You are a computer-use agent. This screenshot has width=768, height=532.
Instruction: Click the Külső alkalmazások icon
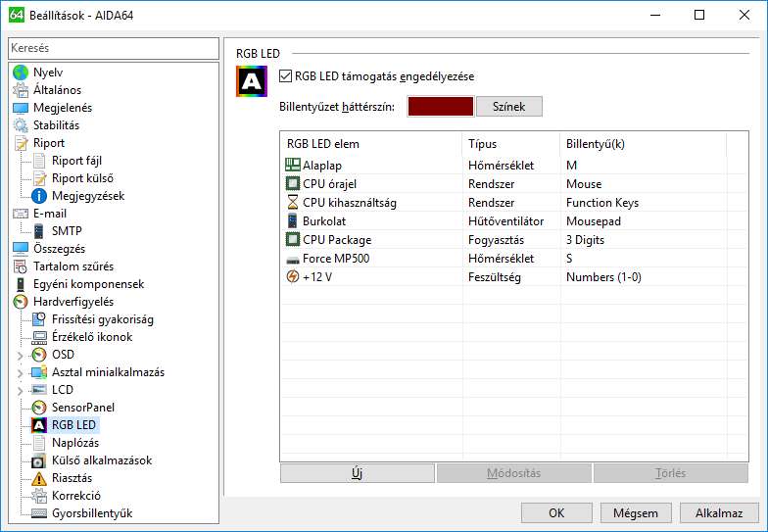tap(39, 460)
